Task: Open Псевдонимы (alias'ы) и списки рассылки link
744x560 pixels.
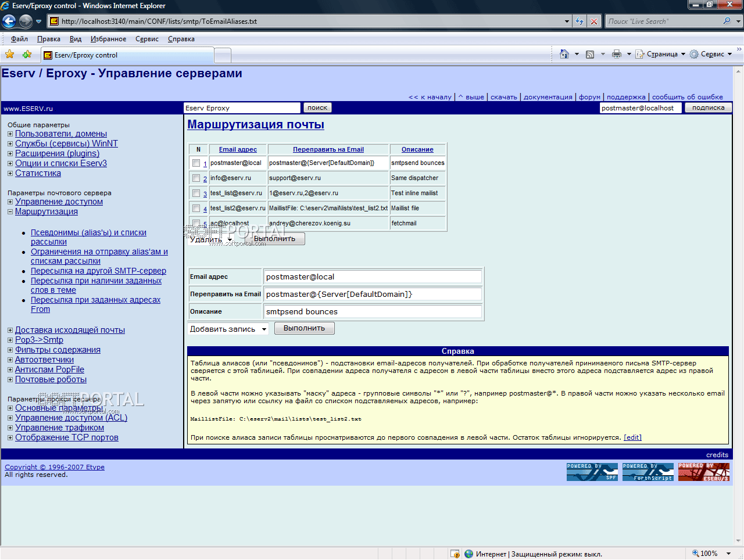Action: click(88, 237)
